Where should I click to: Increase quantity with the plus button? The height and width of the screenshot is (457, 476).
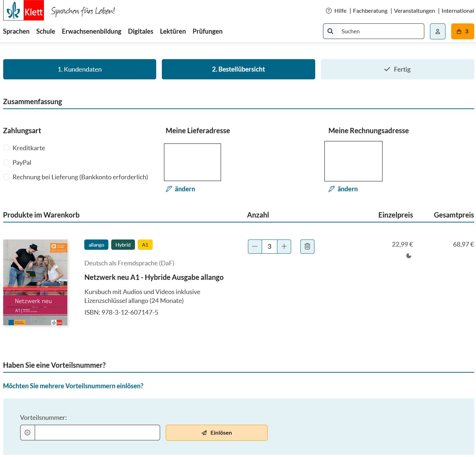284,246
